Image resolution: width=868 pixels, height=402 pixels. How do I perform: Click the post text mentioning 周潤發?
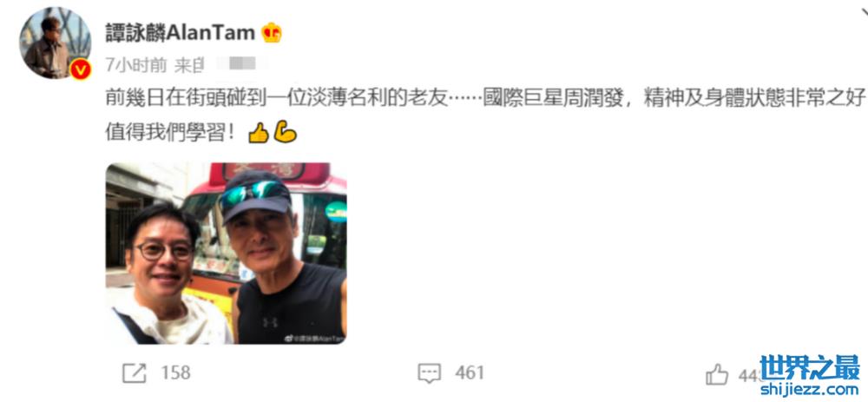(x=485, y=100)
